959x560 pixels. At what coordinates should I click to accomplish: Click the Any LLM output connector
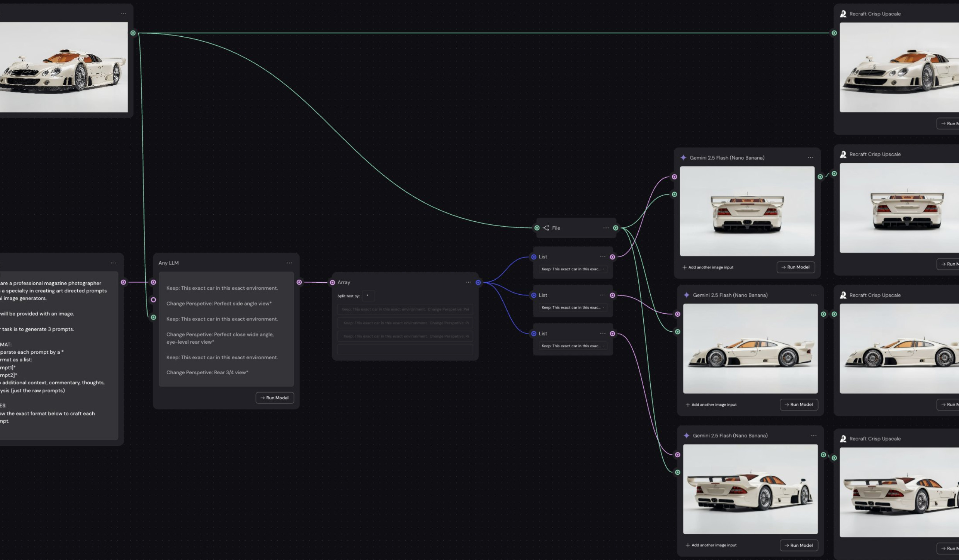coord(299,282)
